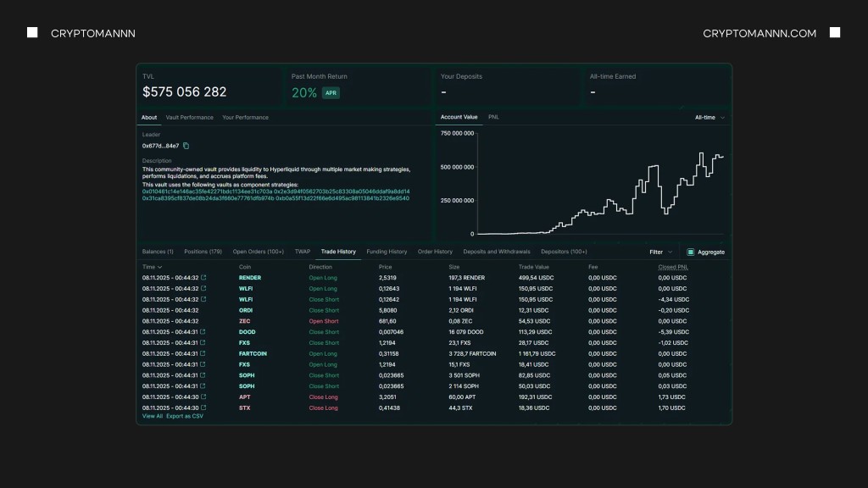The width and height of the screenshot is (868, 488).
Task: Click the View All link
Action: tap(152, 416)
